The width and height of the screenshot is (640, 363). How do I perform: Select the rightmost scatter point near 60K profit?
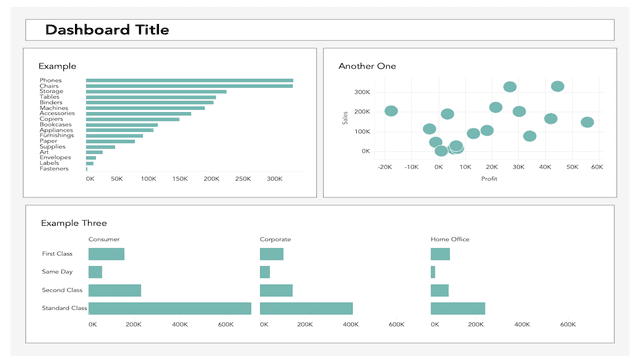(x=587, y=122)
